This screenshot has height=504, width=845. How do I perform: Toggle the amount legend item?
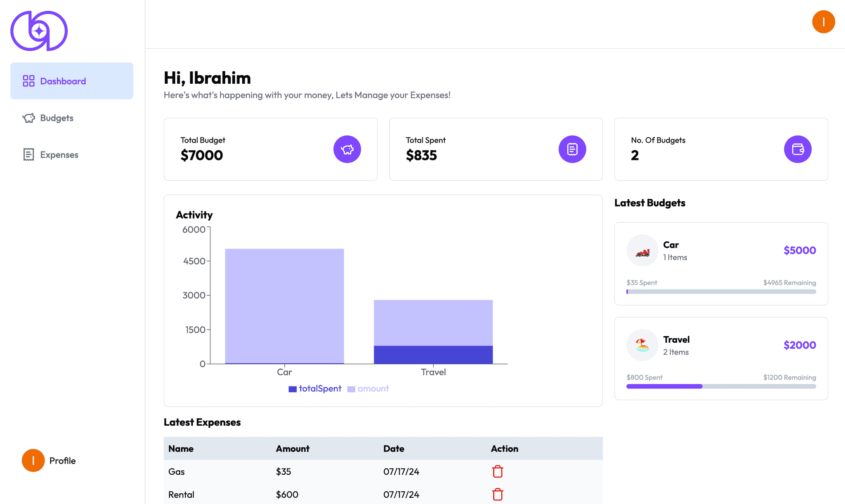(x=368, y=389)
